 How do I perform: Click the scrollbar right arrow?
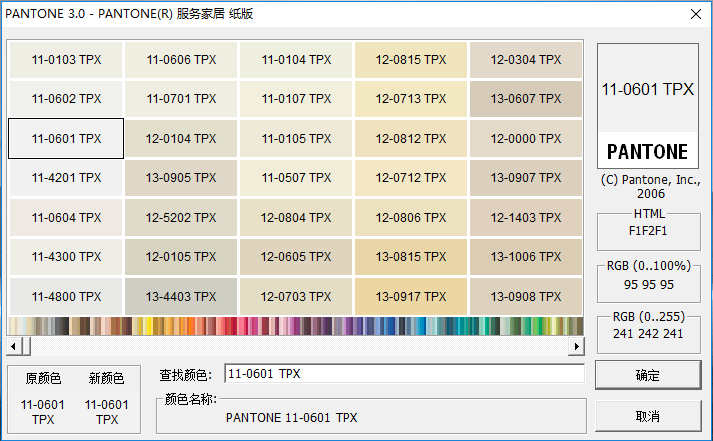click(577, 346)
